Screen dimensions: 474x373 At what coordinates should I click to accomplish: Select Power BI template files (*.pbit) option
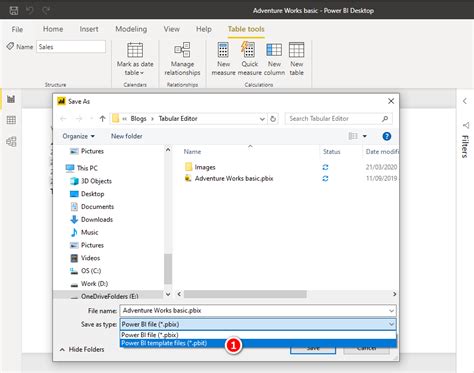click(258, 343)
